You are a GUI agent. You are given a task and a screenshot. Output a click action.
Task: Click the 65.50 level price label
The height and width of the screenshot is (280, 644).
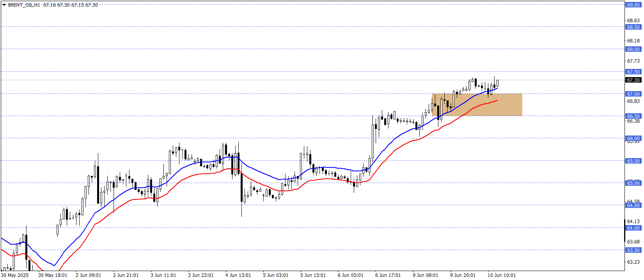click(x=633, y=161)
